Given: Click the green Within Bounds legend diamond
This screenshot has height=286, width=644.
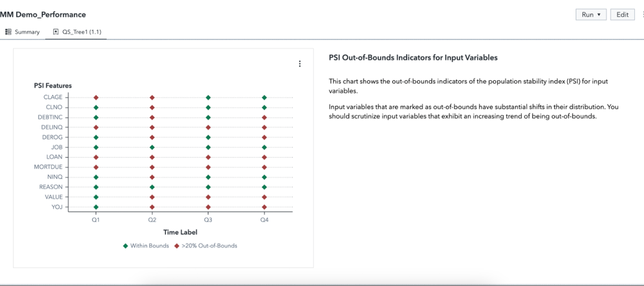Looking at the screenshot, I should point(125,246).
